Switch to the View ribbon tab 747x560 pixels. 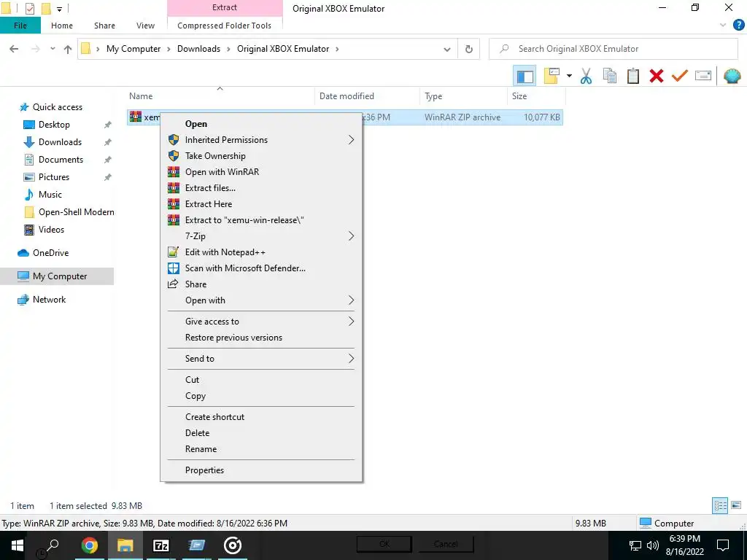[145, 26]
